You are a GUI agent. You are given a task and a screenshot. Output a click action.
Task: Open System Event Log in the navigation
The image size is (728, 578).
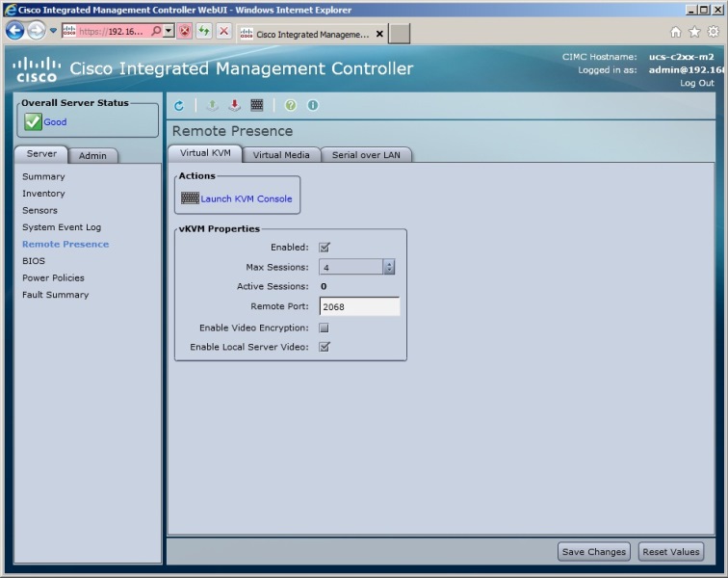pyautogui.click(x=62, y=227)
